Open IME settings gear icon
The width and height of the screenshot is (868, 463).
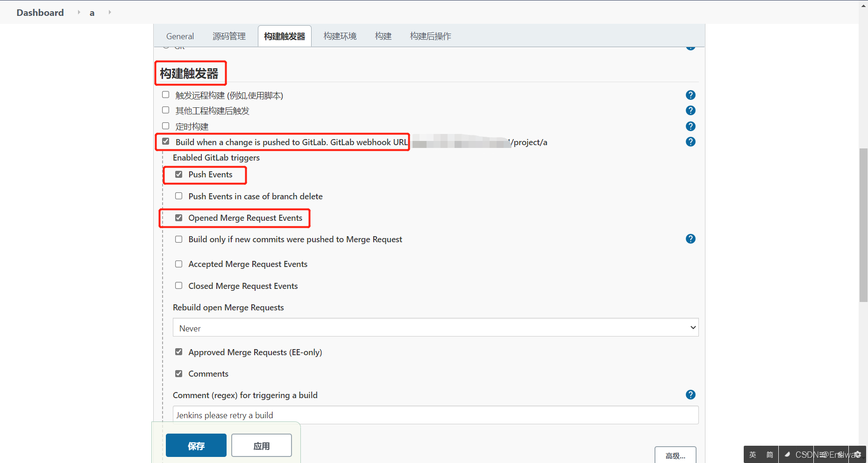click(858, 455)
